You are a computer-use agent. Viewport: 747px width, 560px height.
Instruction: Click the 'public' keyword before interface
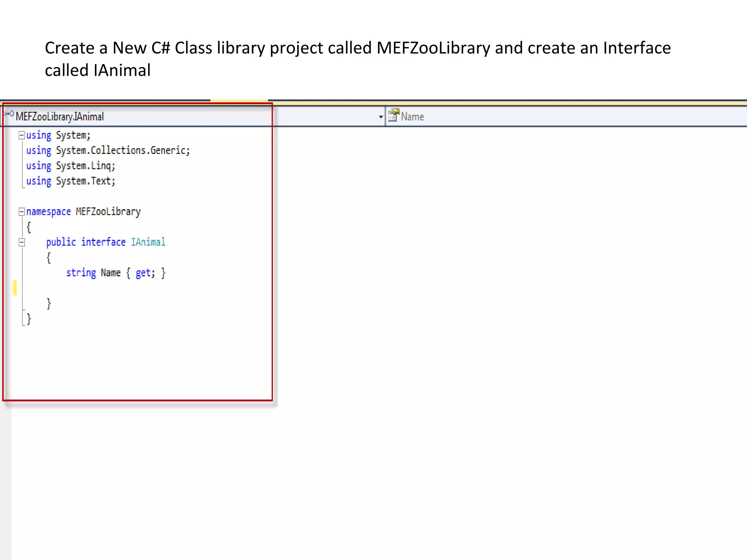pyautogui.click(x=61, y=242)
